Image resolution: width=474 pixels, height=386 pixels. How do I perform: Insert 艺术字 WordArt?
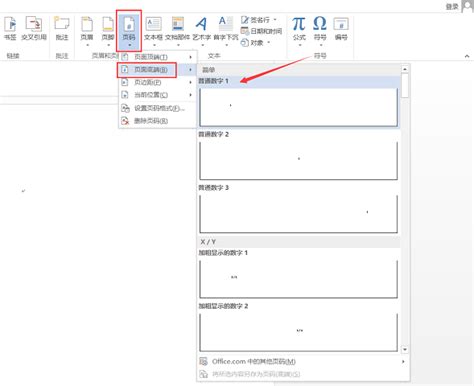pyautogui.click(x=201, y=32)
